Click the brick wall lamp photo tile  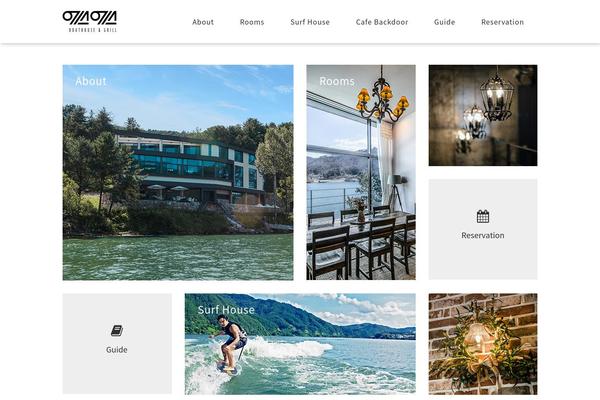coord(483,344)
